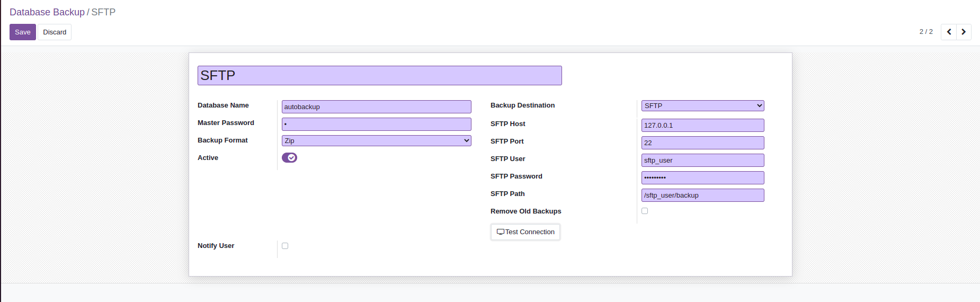
Task: Navigate to Database Backup breadcrumb
Action: tap(47, 12)
